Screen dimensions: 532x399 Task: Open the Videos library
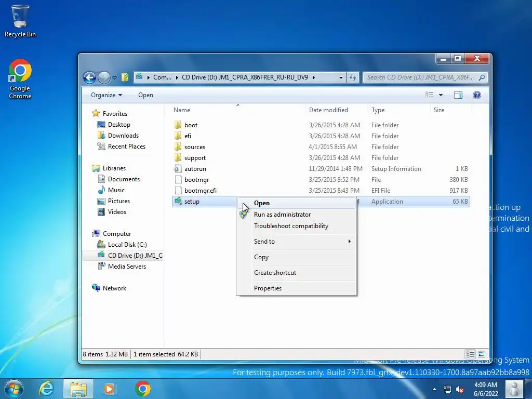[x=117, y=212]
